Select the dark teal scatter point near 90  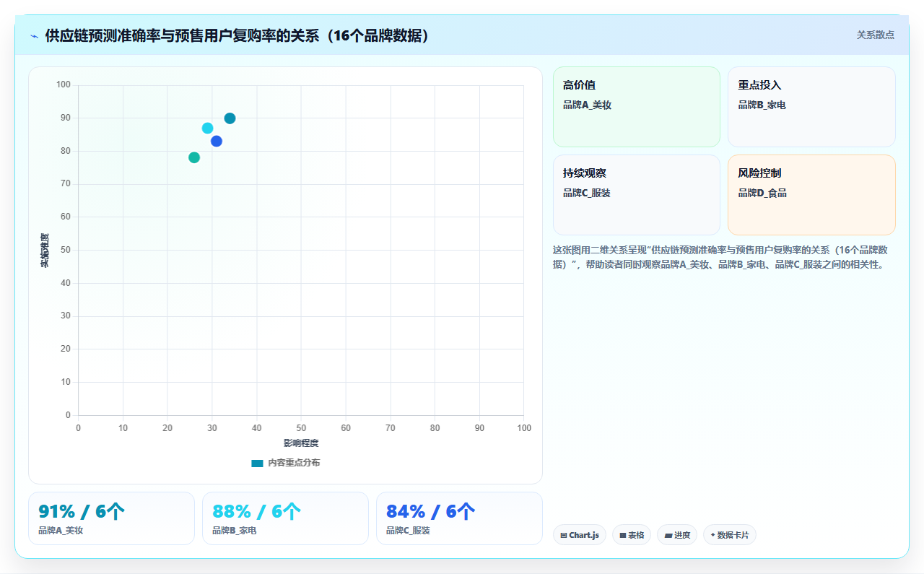pos(230,118)
